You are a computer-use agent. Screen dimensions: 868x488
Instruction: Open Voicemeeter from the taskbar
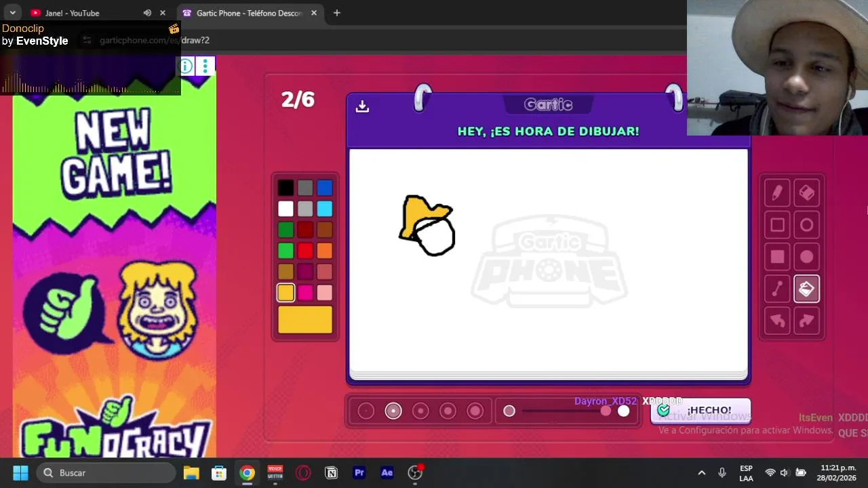275,472
